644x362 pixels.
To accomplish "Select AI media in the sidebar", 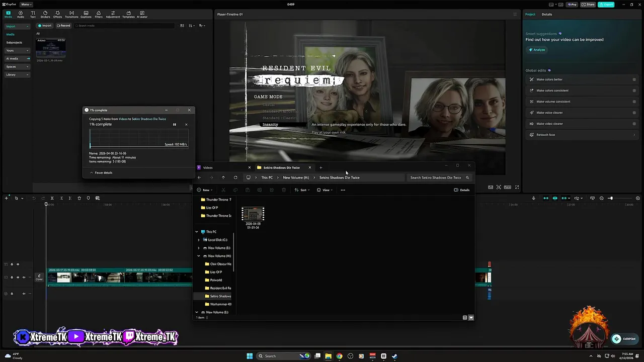I will click(x=18, y=58).
